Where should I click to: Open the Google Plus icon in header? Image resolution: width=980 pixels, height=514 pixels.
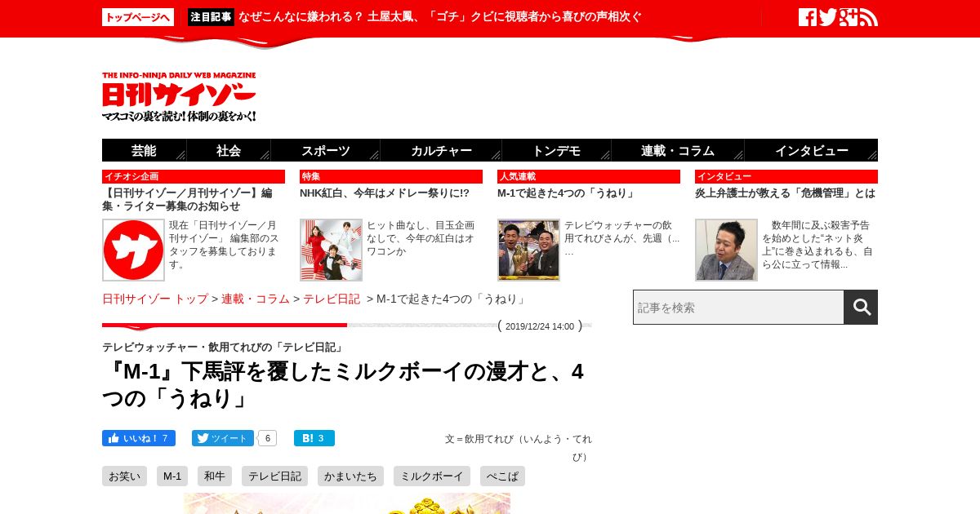tap(849, 17)
